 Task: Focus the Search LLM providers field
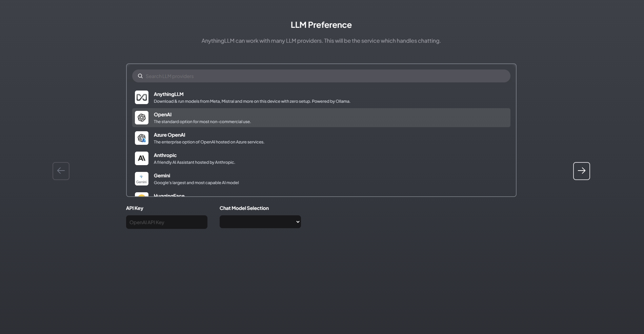325,76
